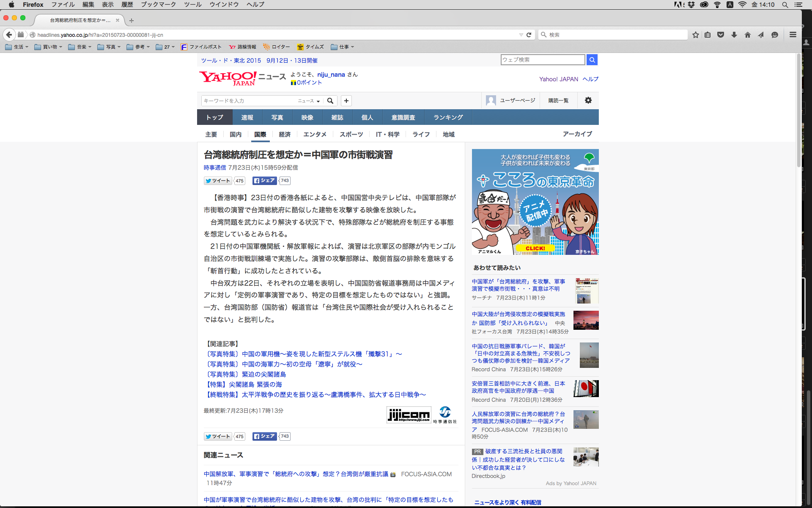This screenshot has height=508, width=812.
Task: Open the Pocket save icon in toolbar
Action: tap(721, 35)
